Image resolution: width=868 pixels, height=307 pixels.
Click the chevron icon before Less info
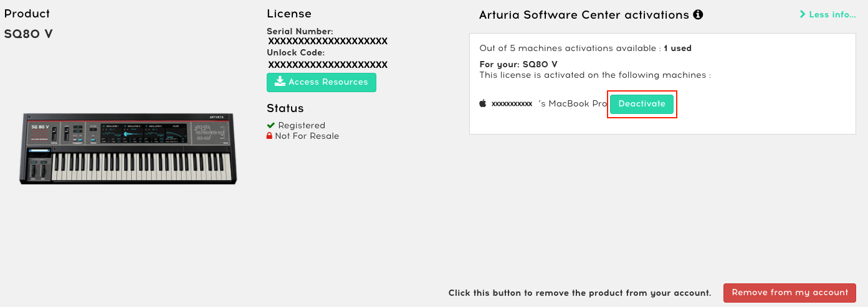click(803, 14)
